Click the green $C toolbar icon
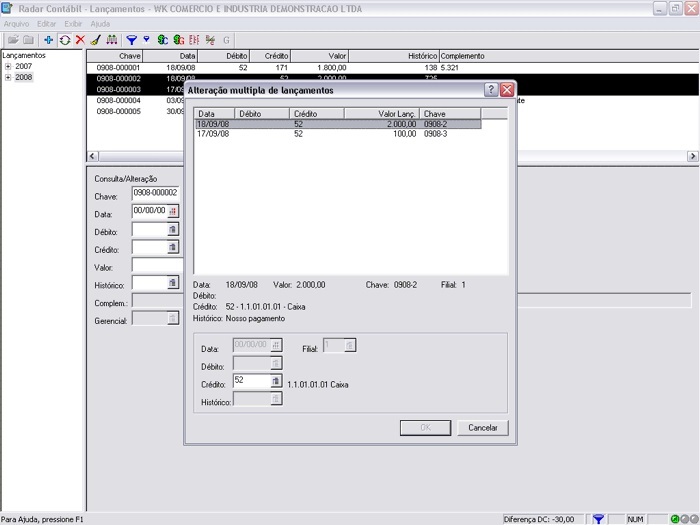This screenshot has width=700, height=525. click(162, 40)
